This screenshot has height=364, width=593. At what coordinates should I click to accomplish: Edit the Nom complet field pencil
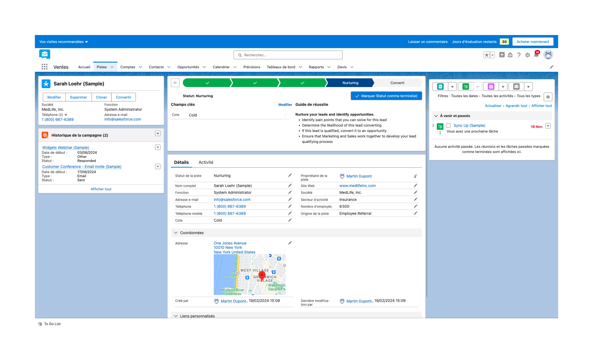(x=290, y=185)
